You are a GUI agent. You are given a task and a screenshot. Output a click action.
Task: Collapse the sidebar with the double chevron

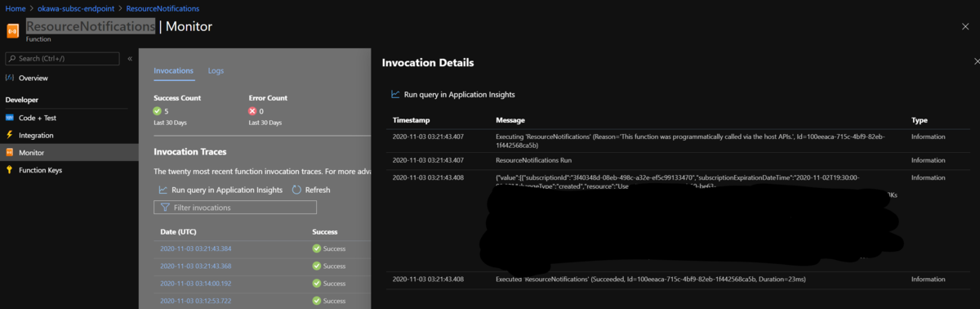(130, 59)
